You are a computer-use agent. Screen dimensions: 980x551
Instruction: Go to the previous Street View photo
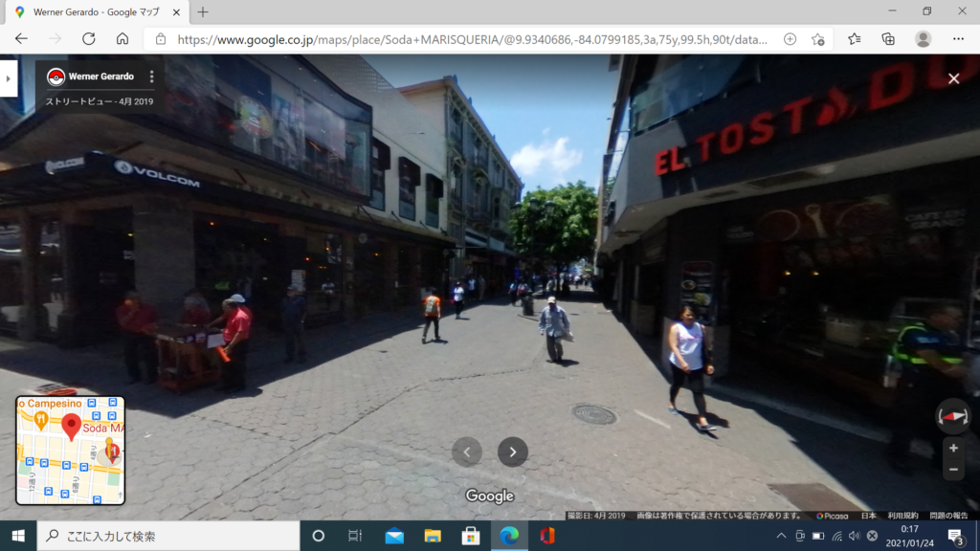[x=467, y=452]
